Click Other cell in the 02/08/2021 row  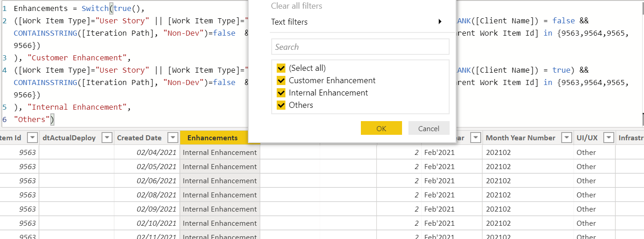point(595,195)
